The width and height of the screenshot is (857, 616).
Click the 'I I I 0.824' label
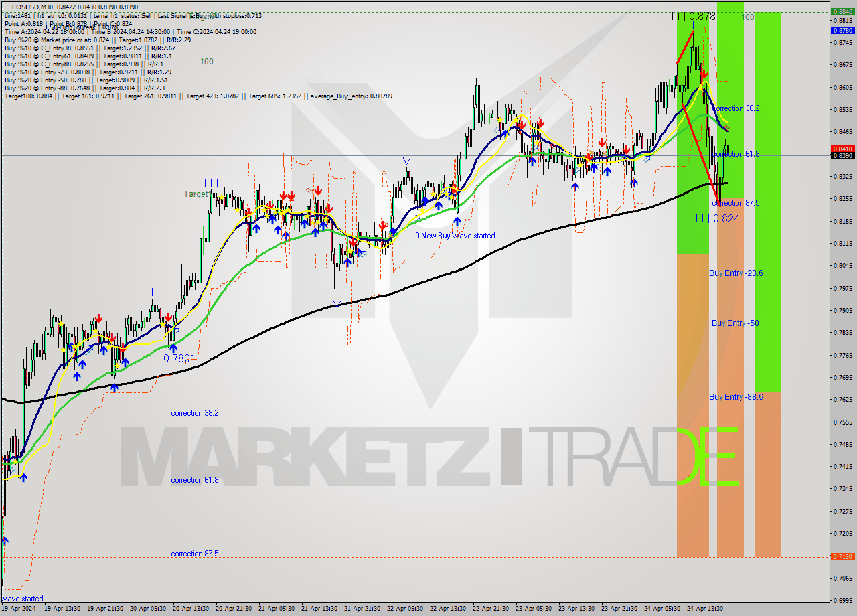point(717,218)
